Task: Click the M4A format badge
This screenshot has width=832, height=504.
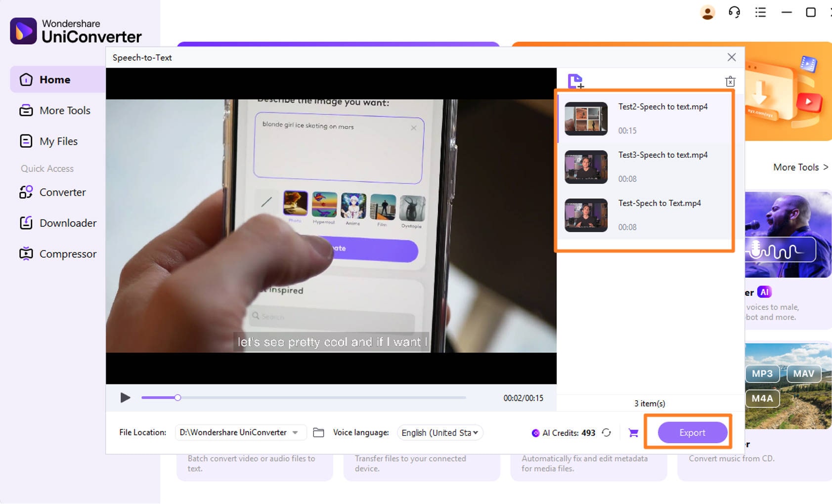Action: point(762,399)
